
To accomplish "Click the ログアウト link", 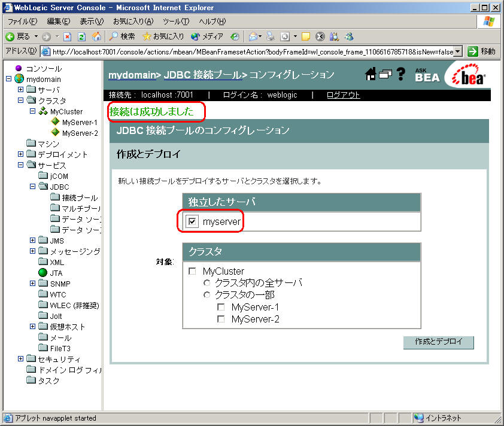I will (x=343, y=95).
